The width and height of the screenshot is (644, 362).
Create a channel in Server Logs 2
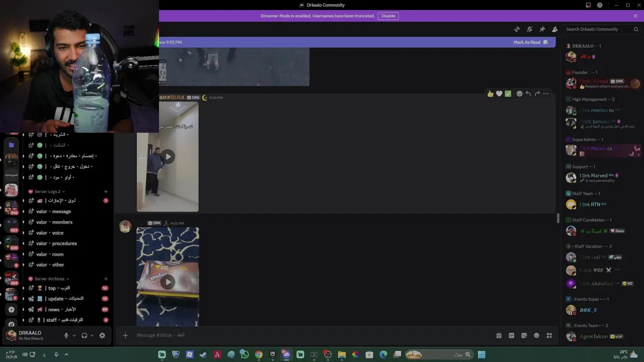coord(106,192)
